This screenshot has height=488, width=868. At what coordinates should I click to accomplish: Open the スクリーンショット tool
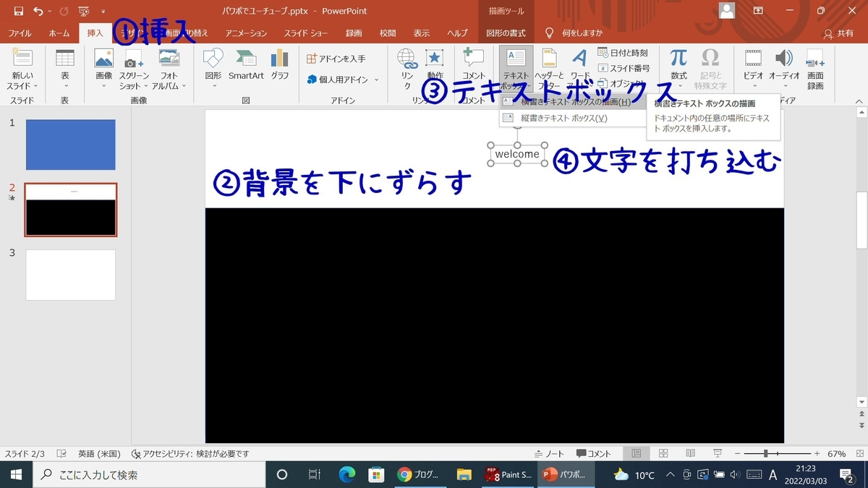(134, 70)
